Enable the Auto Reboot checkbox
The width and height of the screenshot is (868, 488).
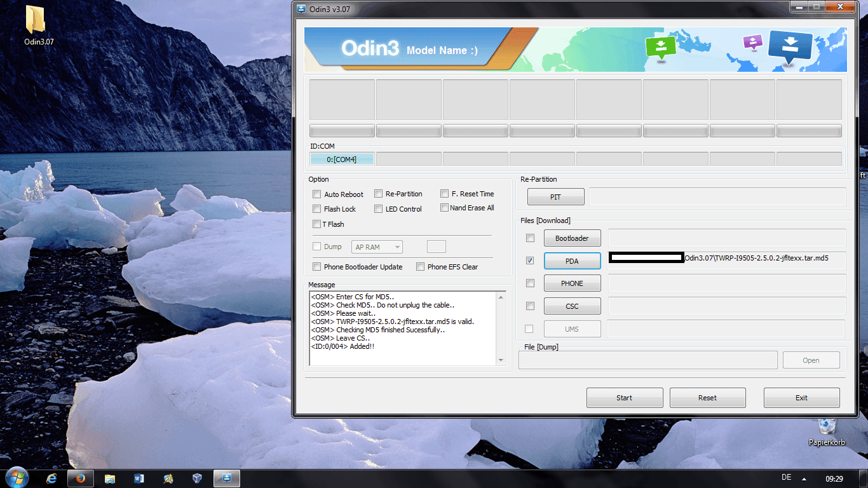(x=316, y=194)
